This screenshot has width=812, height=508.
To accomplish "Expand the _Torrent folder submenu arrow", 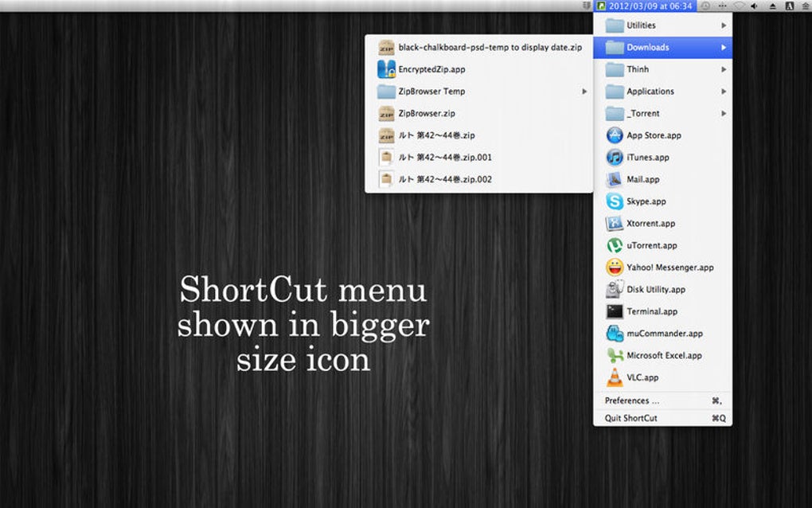I will (724, 113).
